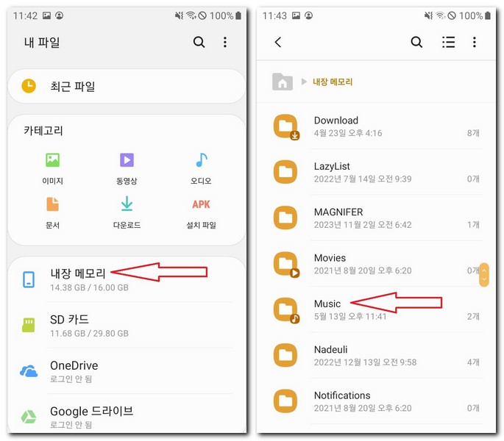Tap the MAGNIFER folder icon

[x=285, y=218]
